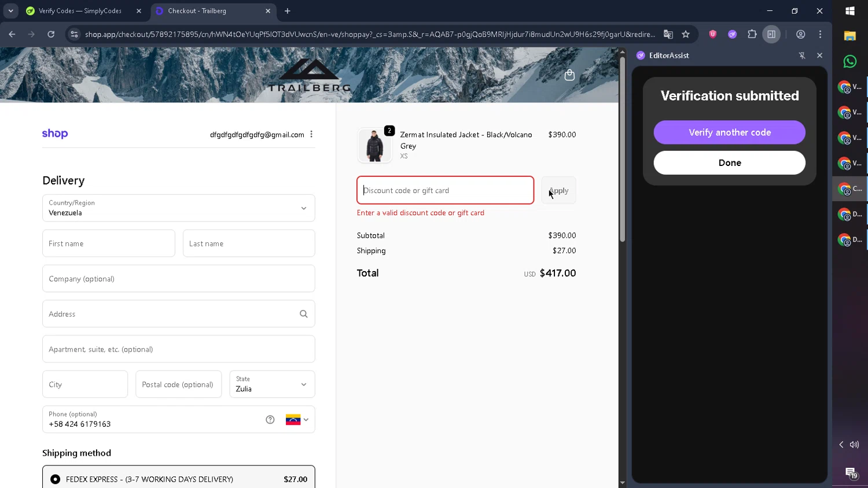Click the page vertical scrollbar

tap(622, 149)
